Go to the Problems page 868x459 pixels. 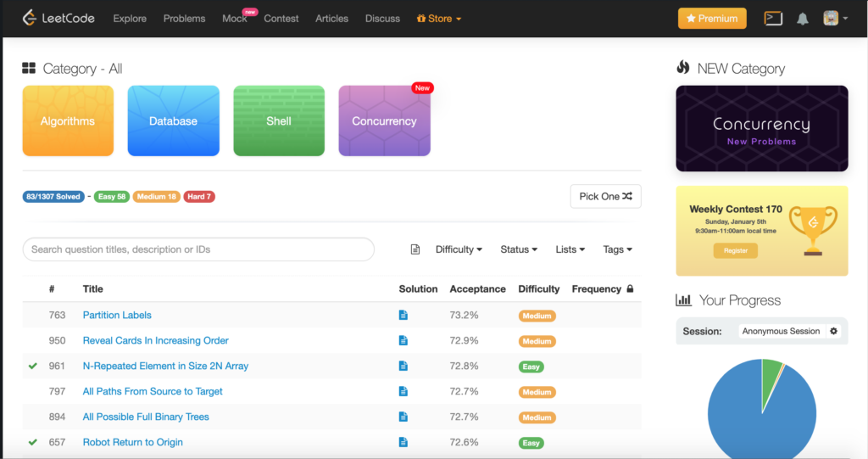(184, 19)
